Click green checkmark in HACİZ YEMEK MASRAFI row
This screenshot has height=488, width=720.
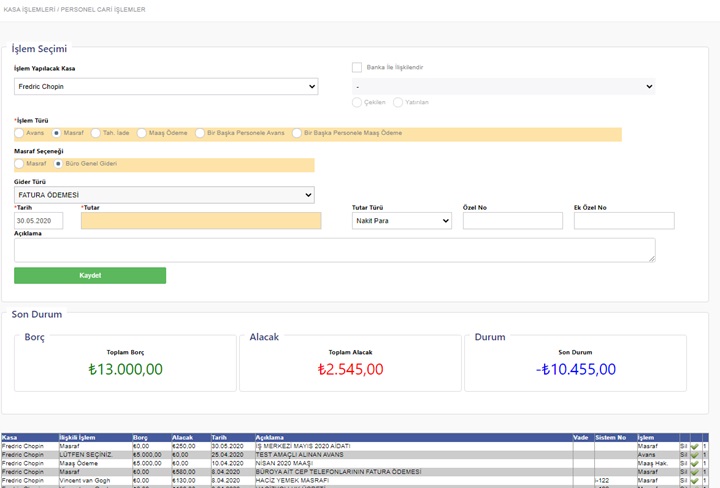(694, 480)
